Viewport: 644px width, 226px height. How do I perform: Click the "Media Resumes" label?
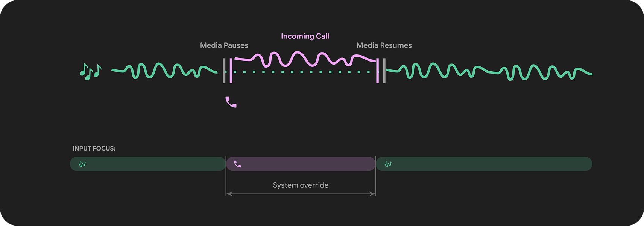coord(384,45)
